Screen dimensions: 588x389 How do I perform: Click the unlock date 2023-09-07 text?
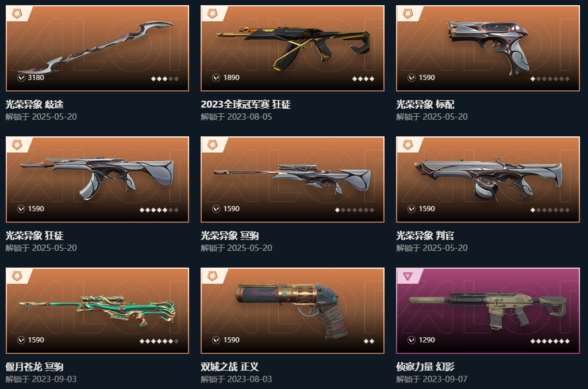[445, 379]
